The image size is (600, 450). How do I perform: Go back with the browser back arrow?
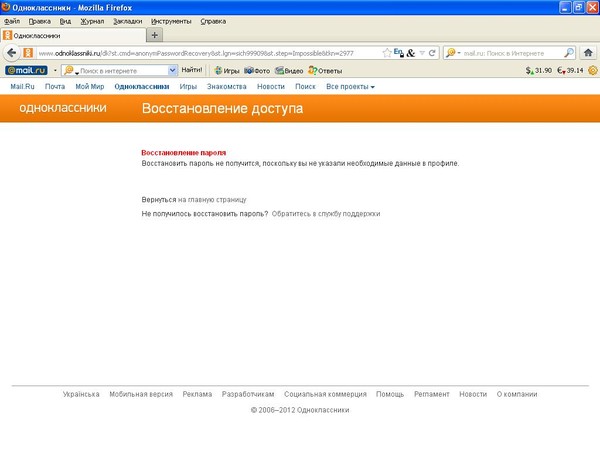[12, 53]
